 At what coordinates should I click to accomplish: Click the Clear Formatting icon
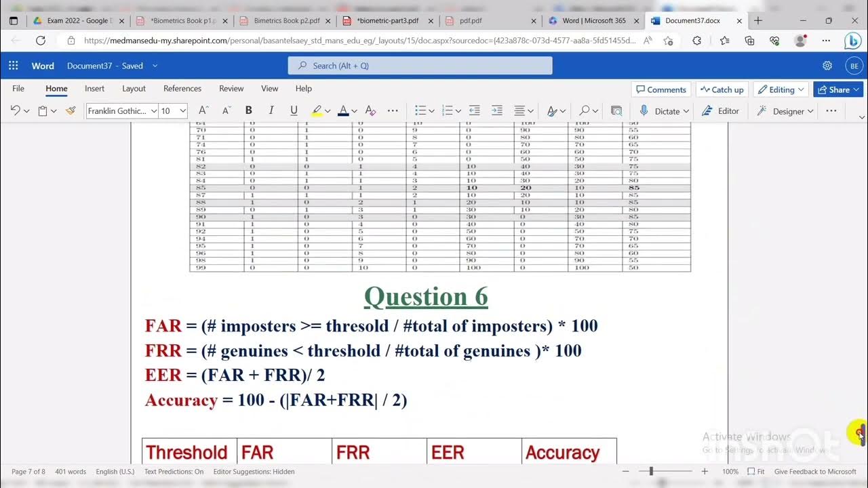point(370,110)
